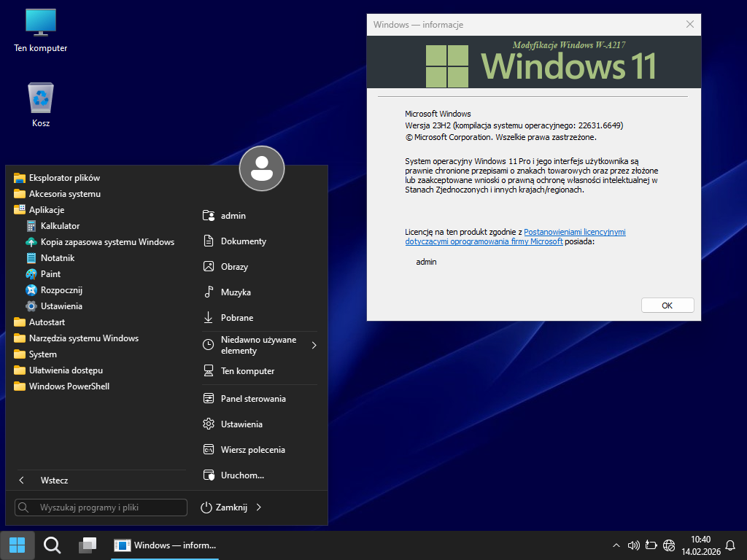Click the user avatar picture
Image resolution: width=747 pixels, height=560 pixels.
pos(262,168)
